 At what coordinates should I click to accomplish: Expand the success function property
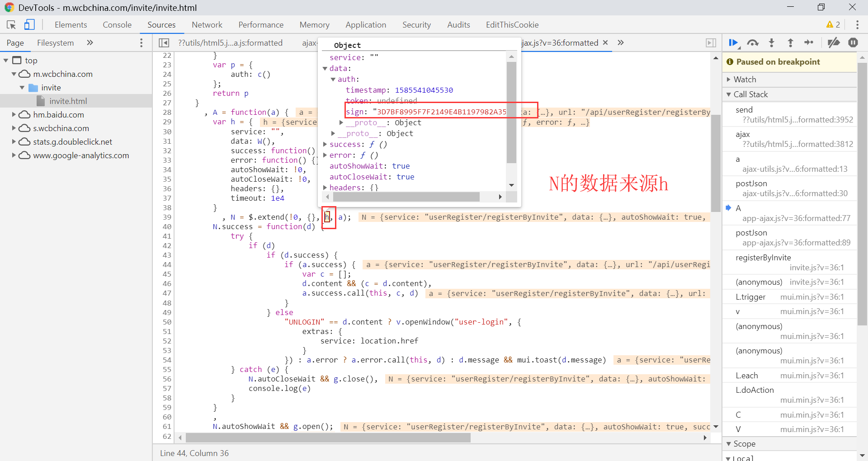325,144
